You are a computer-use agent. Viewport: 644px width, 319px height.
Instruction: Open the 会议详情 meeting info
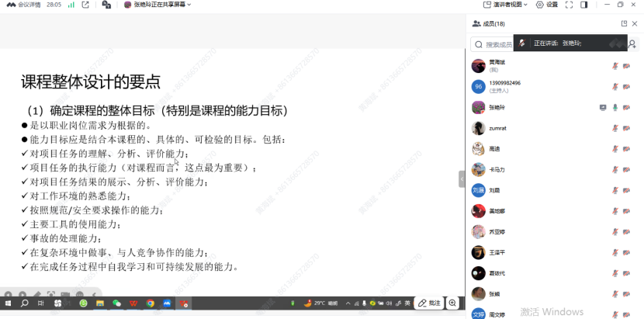26,5
